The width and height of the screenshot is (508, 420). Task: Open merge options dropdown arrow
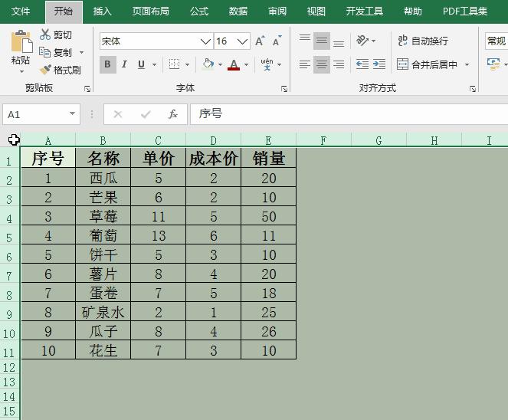[467, 64]
